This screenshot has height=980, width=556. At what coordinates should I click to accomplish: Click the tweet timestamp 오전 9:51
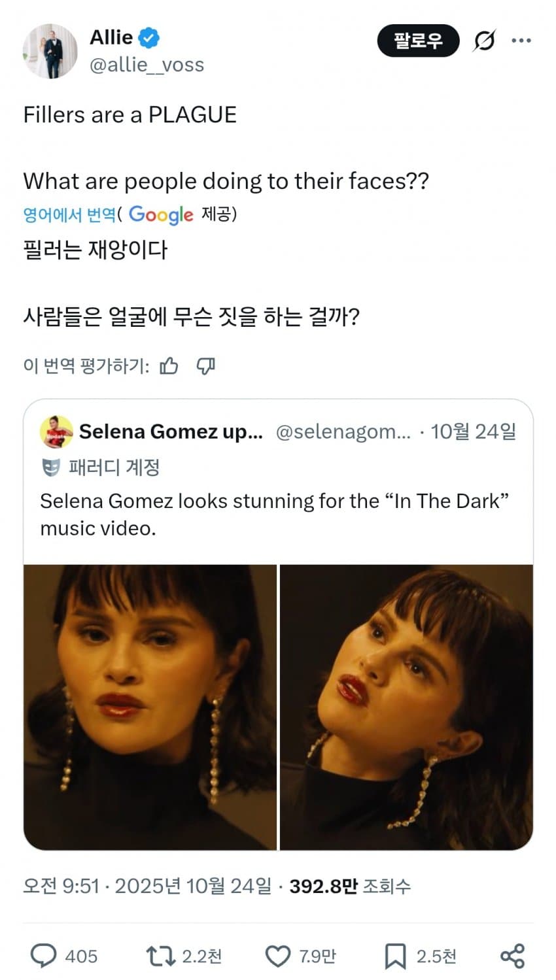pyautogui.click(x=61, y=886)
